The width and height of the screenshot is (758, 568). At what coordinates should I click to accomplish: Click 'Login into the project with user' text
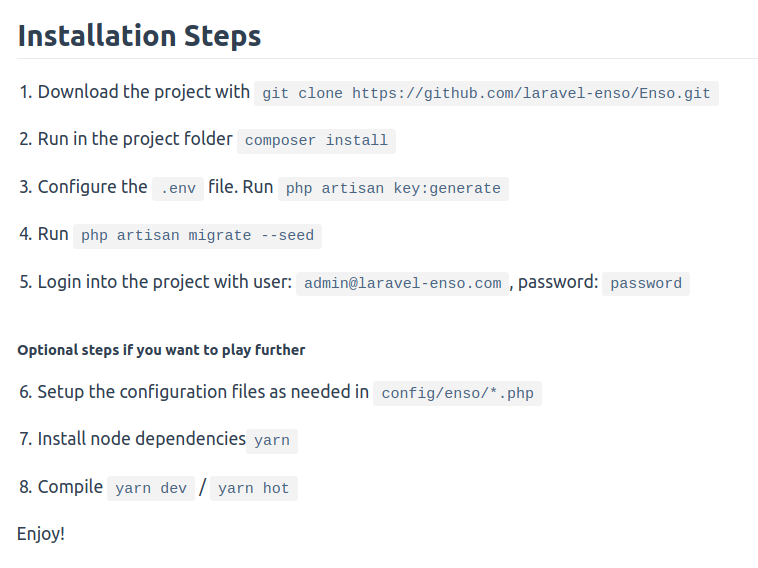[165, 282]
